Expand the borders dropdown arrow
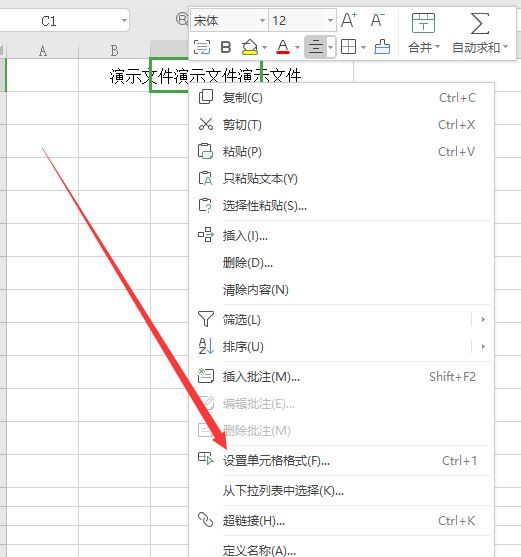521x557 pixels. coord(363,47)
